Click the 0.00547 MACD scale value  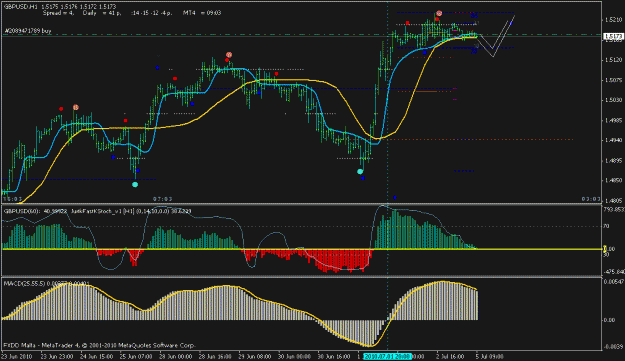click(x=614, y=282)
